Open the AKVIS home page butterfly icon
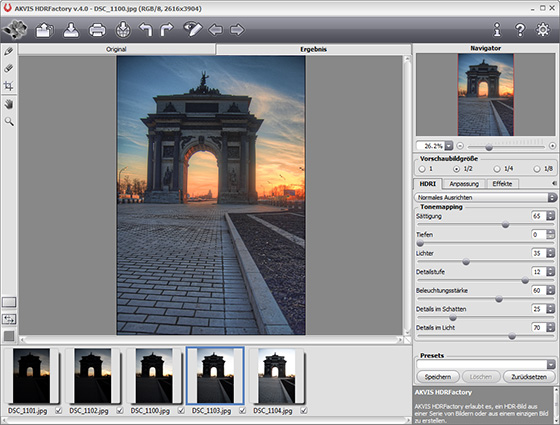Screen dimensions: 560x425 click(14, 29)
